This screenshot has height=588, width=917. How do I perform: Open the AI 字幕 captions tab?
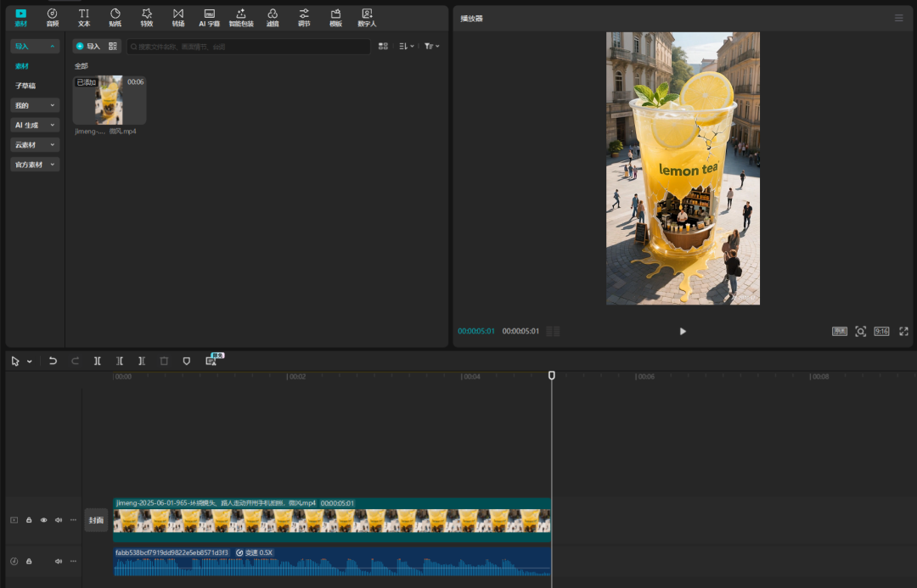pos(210,18)
